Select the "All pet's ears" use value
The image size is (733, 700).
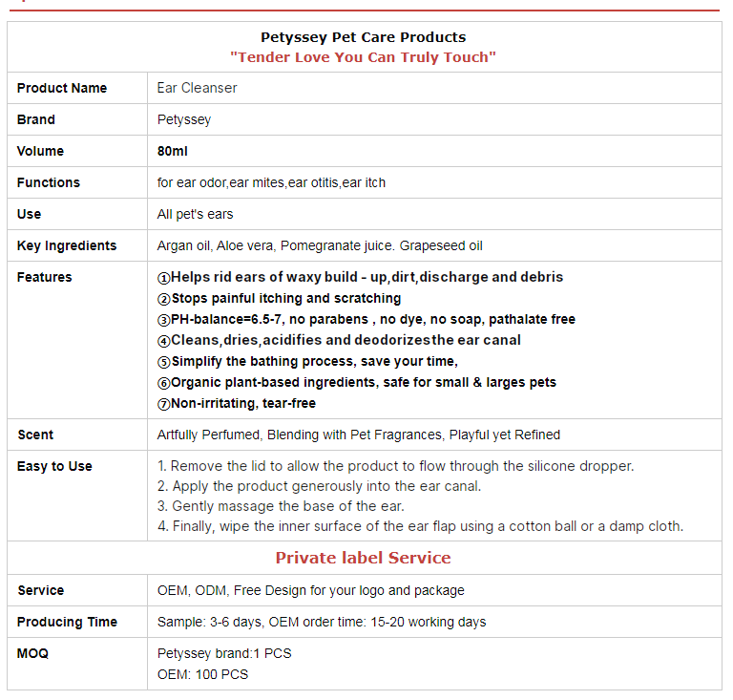(x=195, y=214)
